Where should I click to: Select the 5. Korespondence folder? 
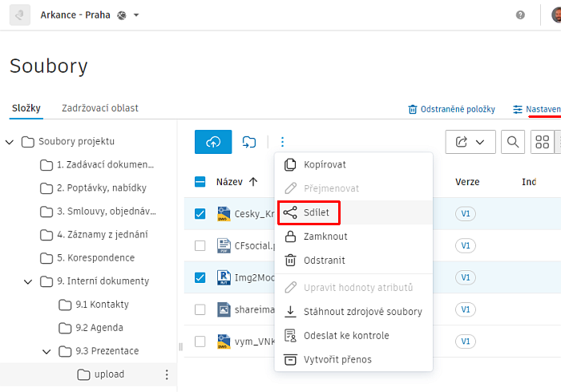pos(95,258)
